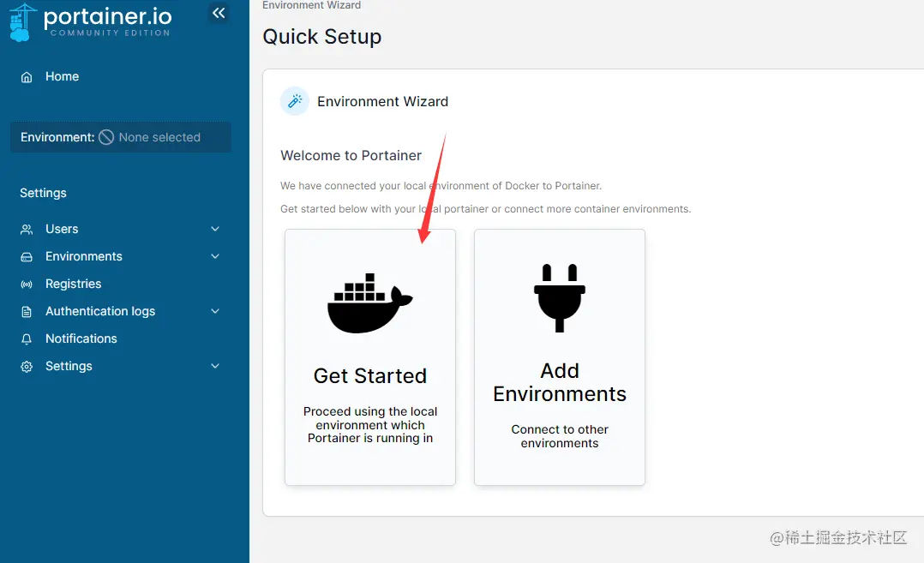924x563 pixels.
Task: Click 'Proceed using the local environment' description
Action: (x=370, y=424)
